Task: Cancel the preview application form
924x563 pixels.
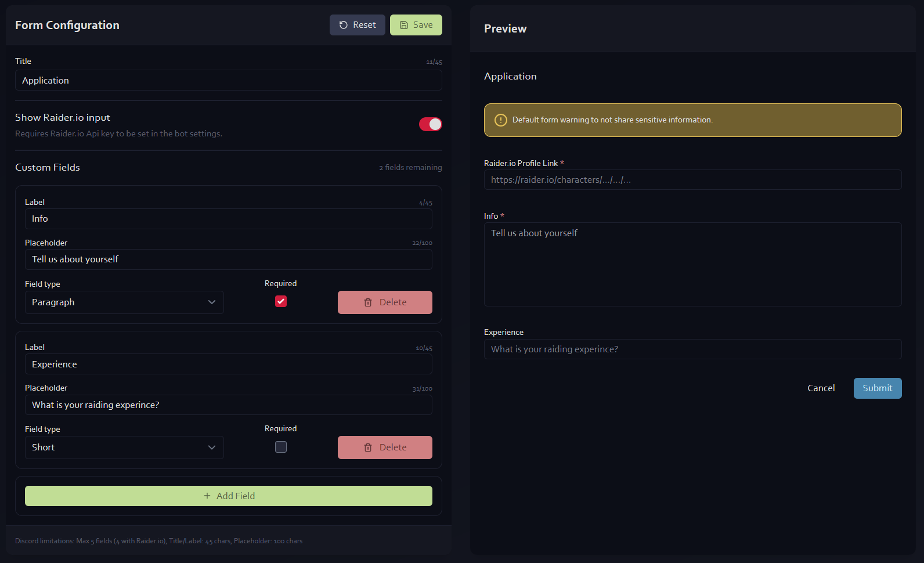Action: (x=821, y=388)
